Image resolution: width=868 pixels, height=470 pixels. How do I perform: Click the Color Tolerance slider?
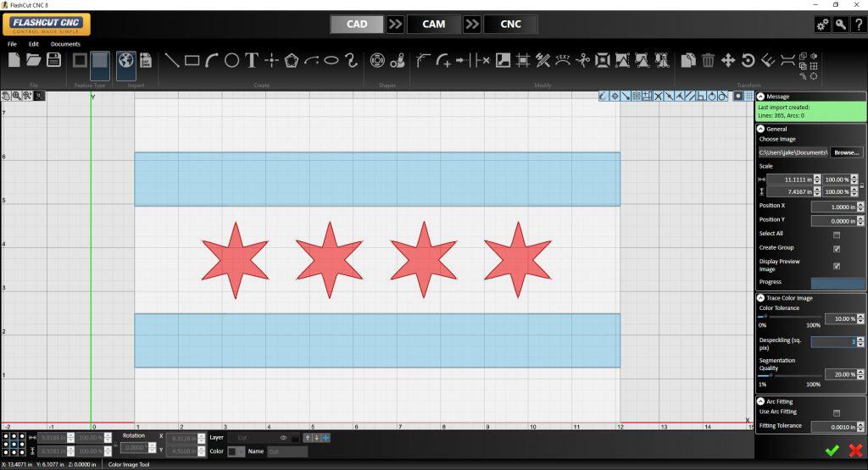point(789,317)
